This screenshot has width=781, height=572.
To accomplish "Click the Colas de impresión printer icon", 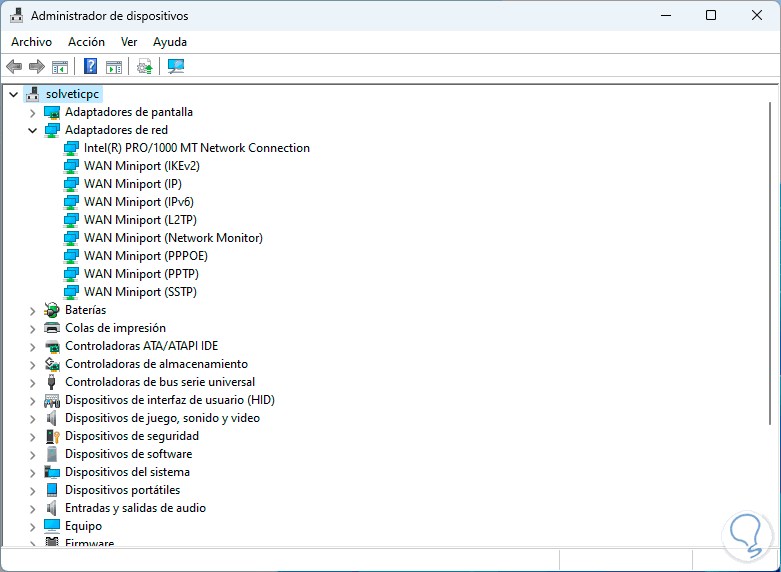I will click(x=52, y=328).
